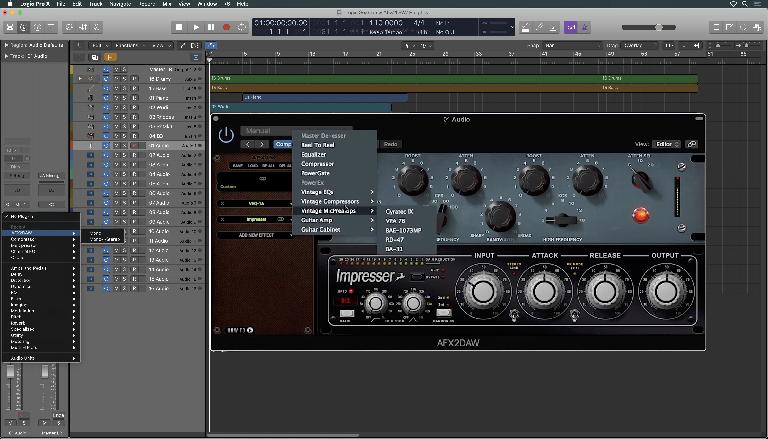Choose RD-47 preamp
The height and width of the screenshot is (439, 768).
407,240
